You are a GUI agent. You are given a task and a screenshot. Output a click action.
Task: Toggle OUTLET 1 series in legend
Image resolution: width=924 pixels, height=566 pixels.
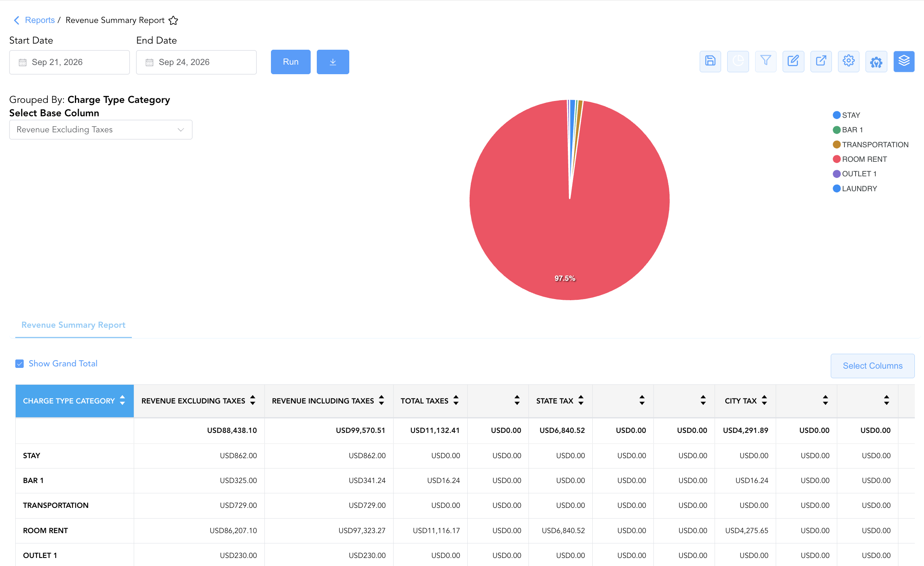click(x=854, y=174)
